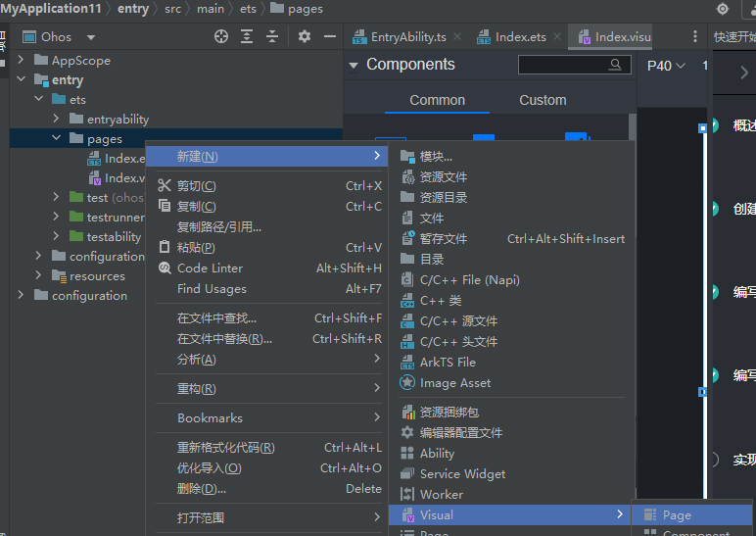This screenshot has width=756, height=536.
Task: Close the Index.ets tab
Action: 557,36
